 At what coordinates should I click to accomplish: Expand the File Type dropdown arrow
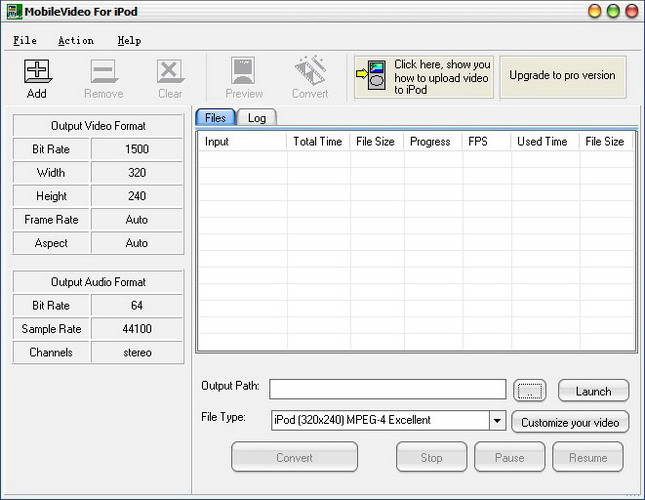pyautogui.click(x=497, y=420)
